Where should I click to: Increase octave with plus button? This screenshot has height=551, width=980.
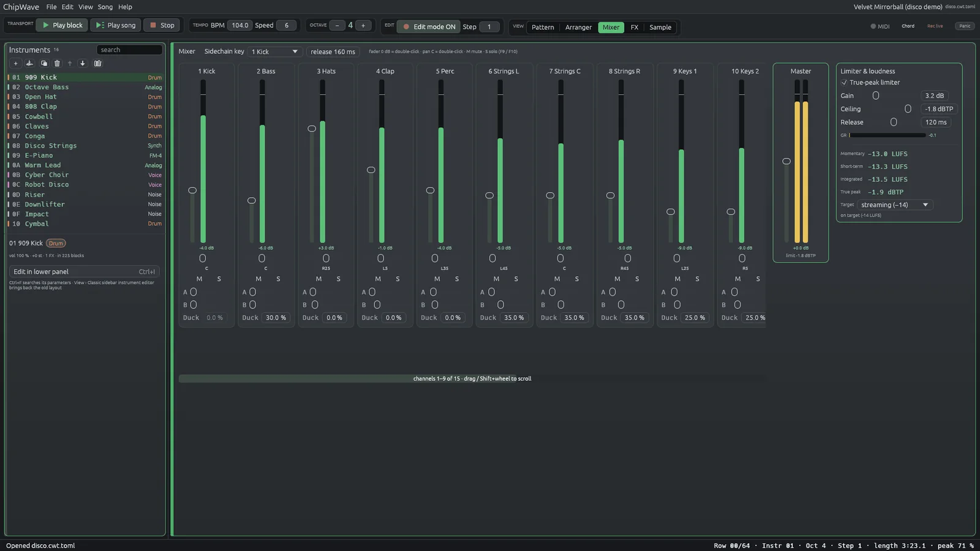(363, 25)
